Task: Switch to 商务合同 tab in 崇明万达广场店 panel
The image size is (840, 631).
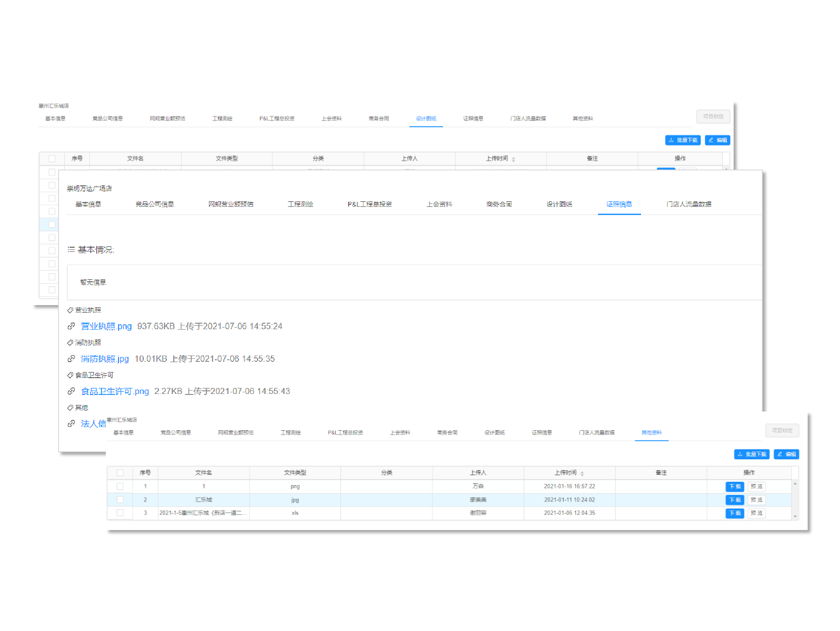Action: click(x=499, y=204)
